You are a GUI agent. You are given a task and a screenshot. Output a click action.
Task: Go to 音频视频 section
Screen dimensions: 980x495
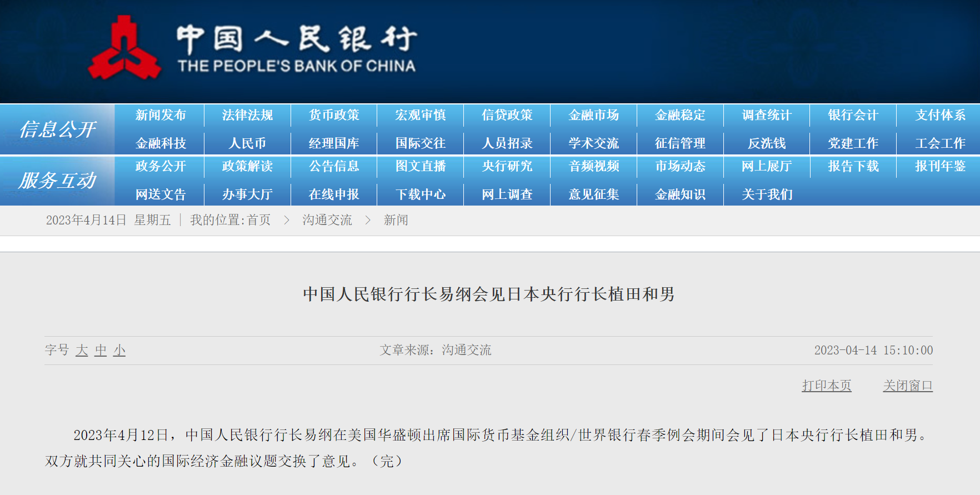tap(594, 166)
